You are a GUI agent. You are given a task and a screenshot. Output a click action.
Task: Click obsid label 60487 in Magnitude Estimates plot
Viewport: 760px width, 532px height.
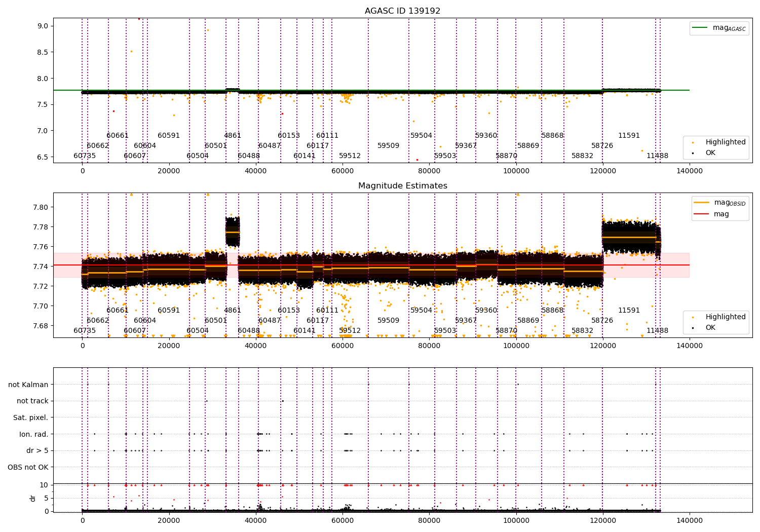point(270,321)
